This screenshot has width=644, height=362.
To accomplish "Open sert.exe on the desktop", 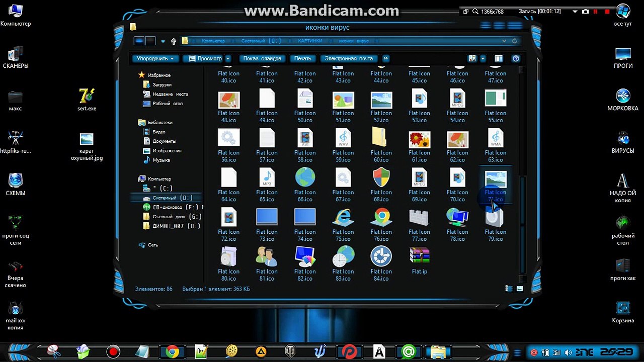I will coord(87,99).
